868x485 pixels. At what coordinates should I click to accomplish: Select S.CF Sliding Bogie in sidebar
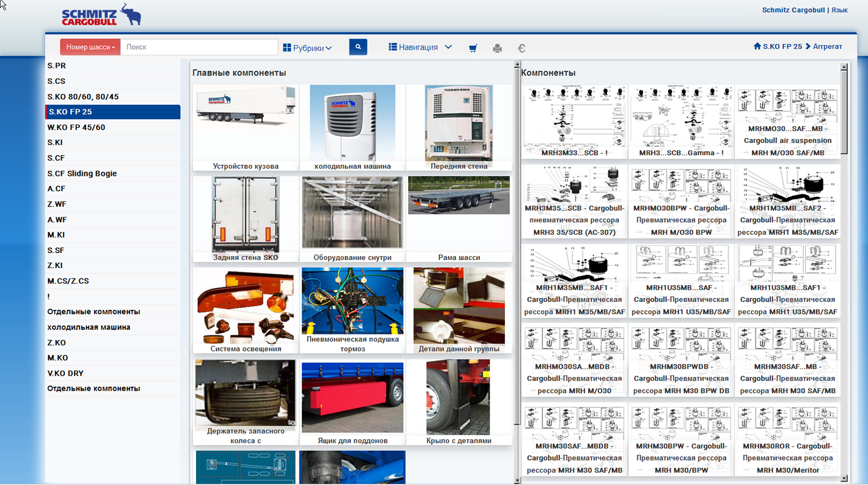click(82, 173)
